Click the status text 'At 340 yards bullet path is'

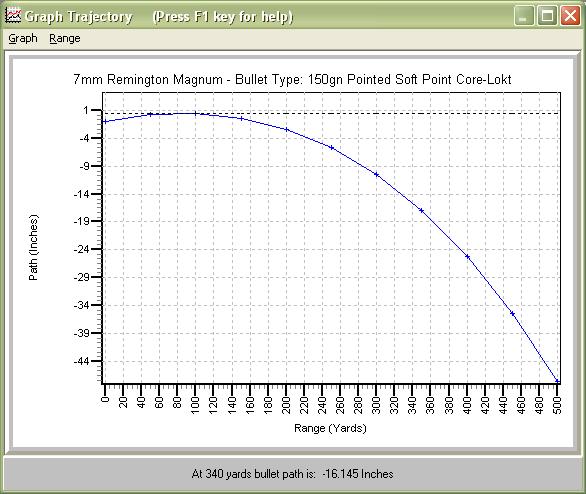(254, 474)
